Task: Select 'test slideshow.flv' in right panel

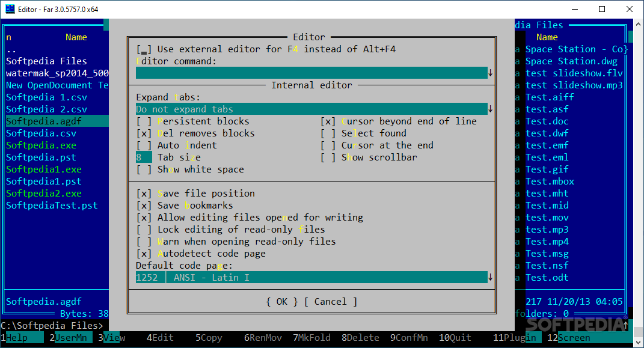Action: pos(574,73)
